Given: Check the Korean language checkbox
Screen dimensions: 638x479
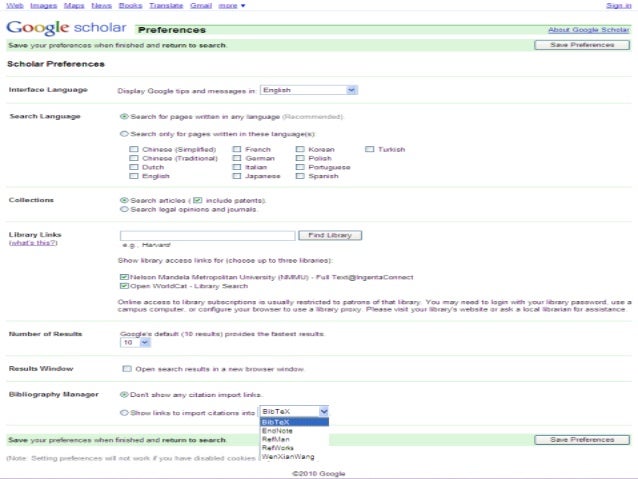Looking at the screenshot, I should coord(300,149).
